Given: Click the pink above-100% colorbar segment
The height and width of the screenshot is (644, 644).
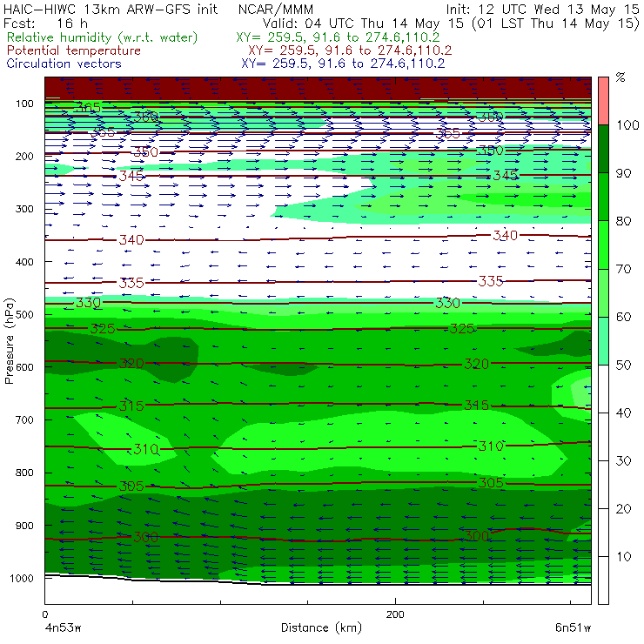Looking at the screenshot, I should (x=603, y=101).
